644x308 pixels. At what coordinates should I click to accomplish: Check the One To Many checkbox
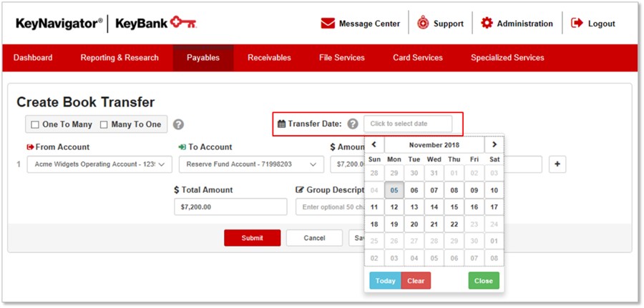pos(35,124)
